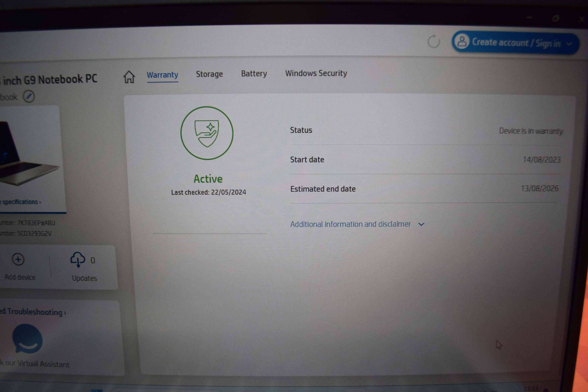
Task: Click the green warranty shield icon
Action: 207,133
